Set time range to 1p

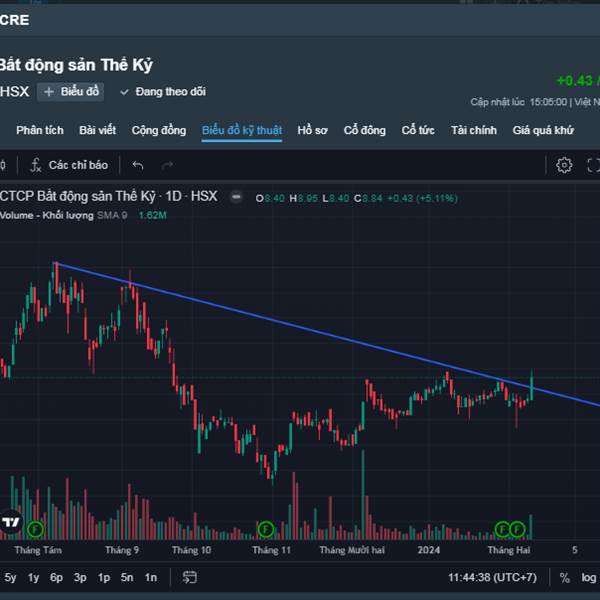104,577
